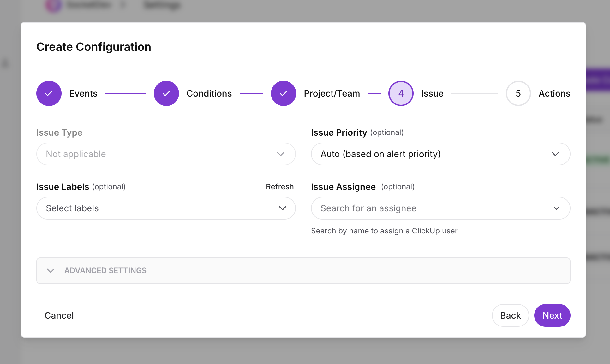
Task: Go to step 5 Actions circle
Action: [x=518, y=93]
